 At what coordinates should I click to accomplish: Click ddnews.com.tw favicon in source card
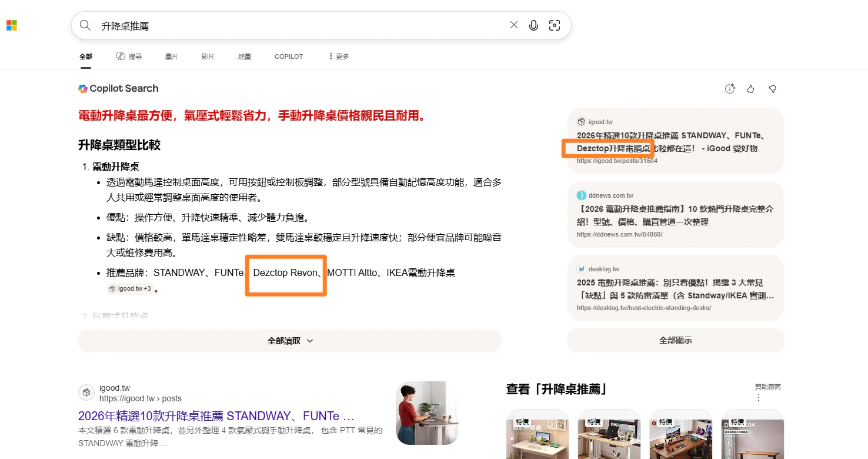tap(582, 195)
